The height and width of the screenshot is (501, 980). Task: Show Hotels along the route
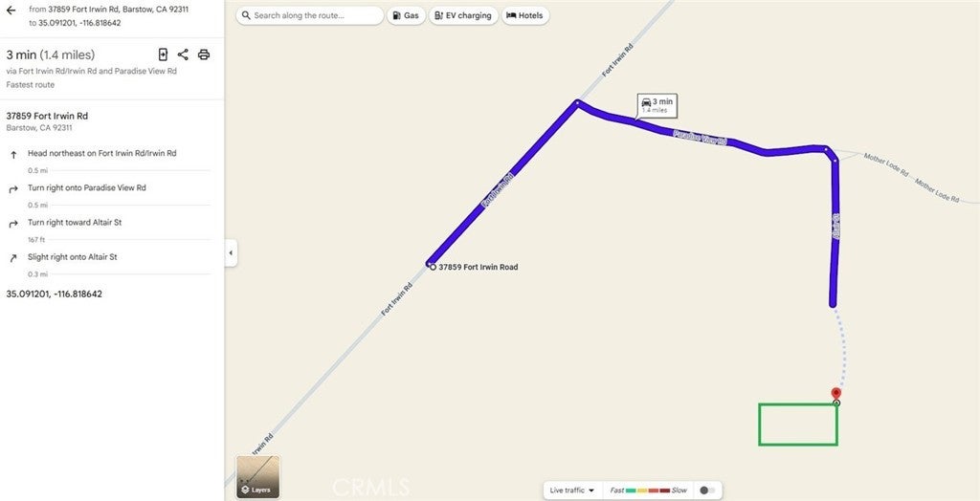[x=525, y=15]
